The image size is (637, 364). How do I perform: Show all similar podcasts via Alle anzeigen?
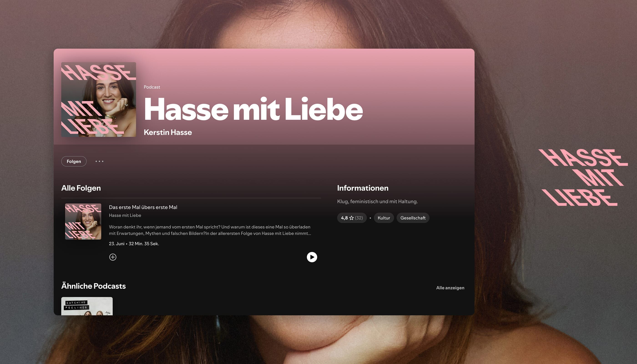click(x=450, y=288)
